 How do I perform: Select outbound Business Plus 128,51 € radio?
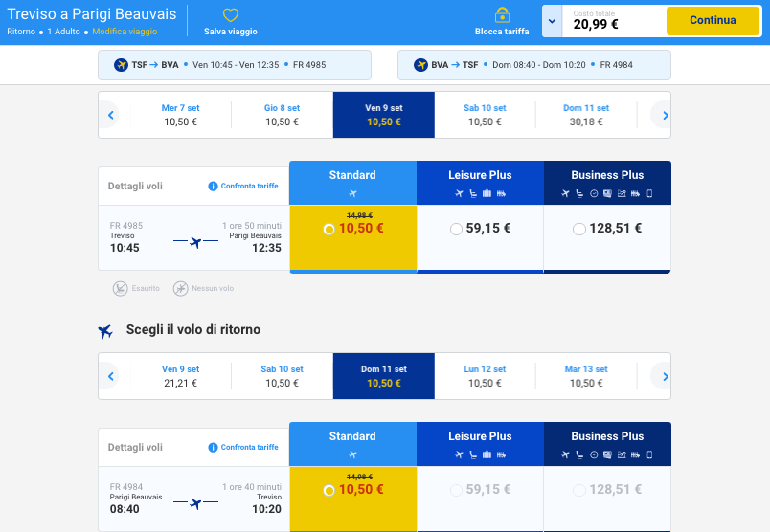578,229
